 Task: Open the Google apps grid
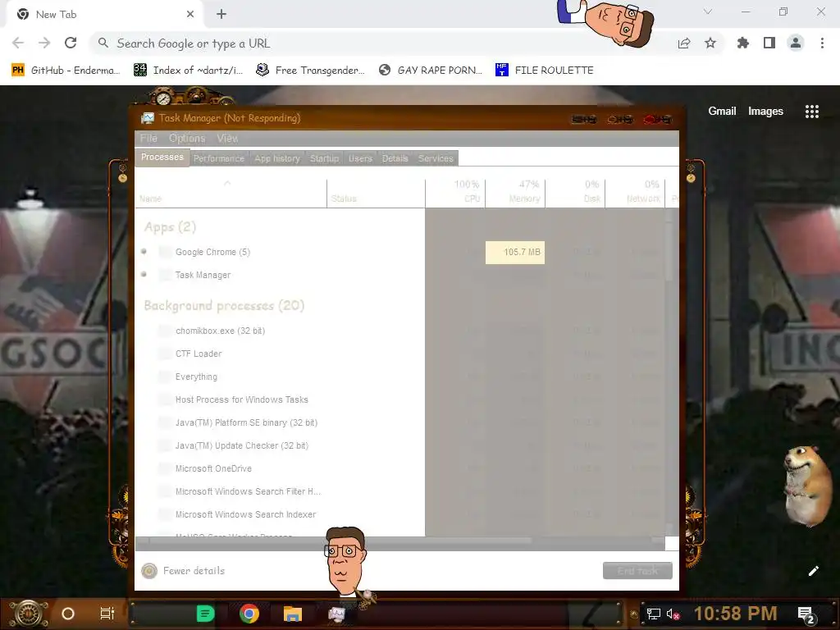click(x=812, y=111)
